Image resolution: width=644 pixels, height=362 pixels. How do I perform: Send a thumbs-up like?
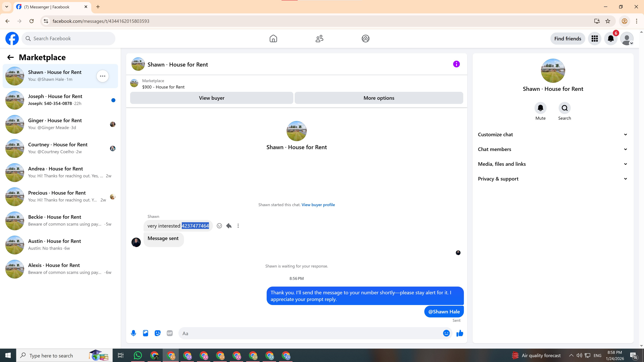coord(460,333)
